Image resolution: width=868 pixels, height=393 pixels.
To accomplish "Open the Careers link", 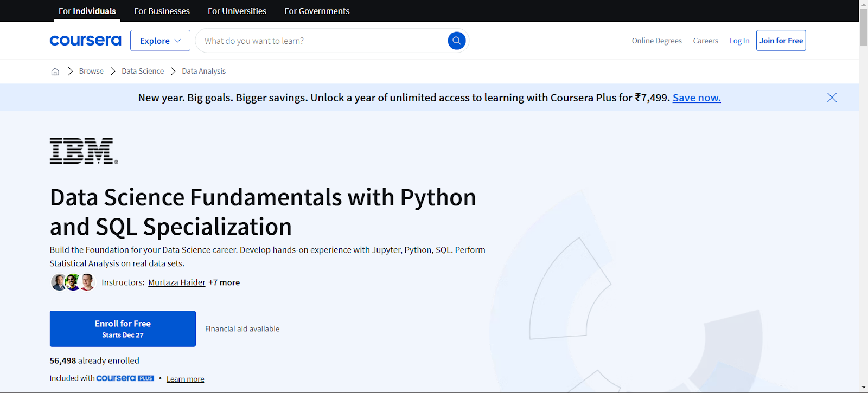I will (705, 41).
